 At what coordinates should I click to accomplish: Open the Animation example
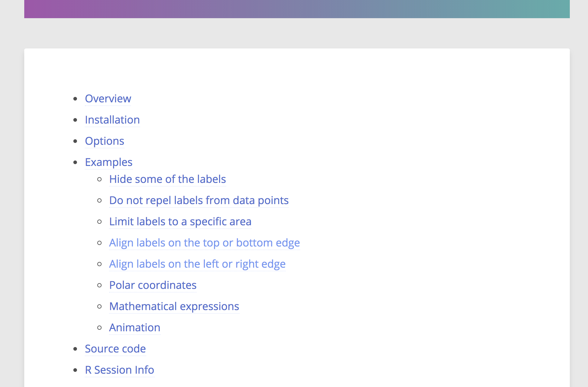pyautogui.click(x=135, y=327)
